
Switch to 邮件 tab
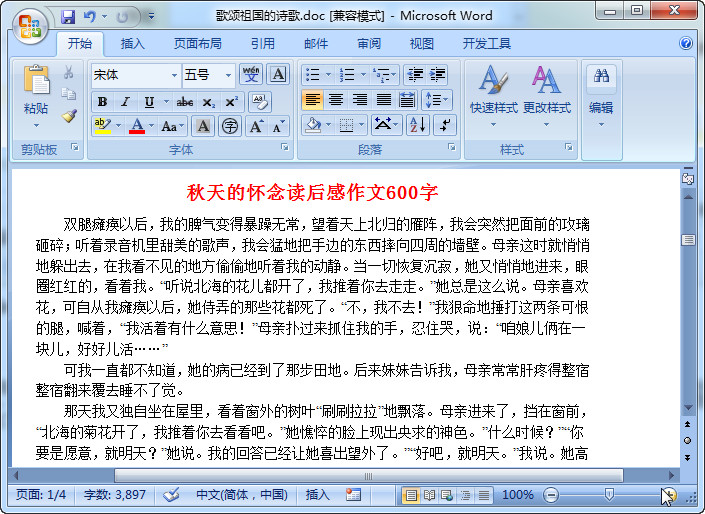point(316,44)
